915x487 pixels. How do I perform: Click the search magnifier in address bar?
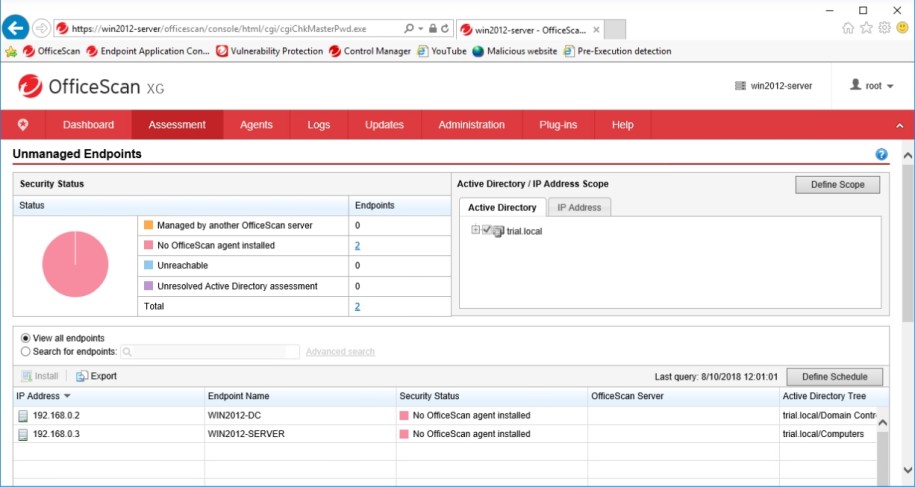pos(408,28)
